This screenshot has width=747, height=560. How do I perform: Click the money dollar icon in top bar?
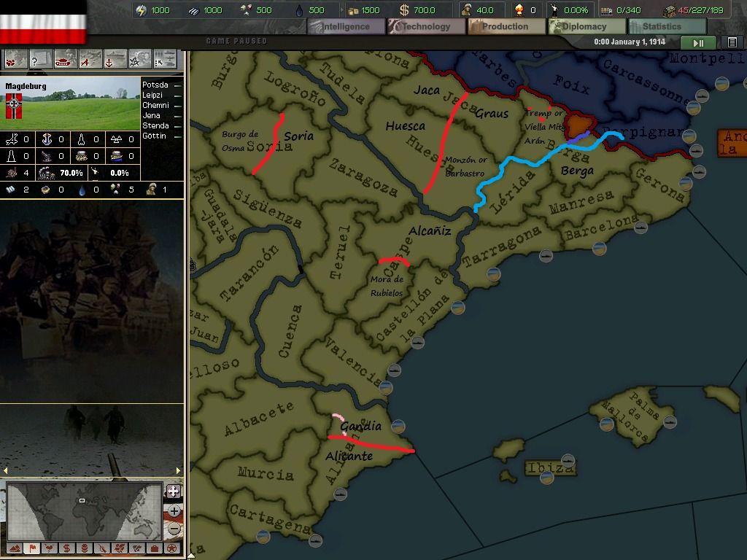[404, 10]
